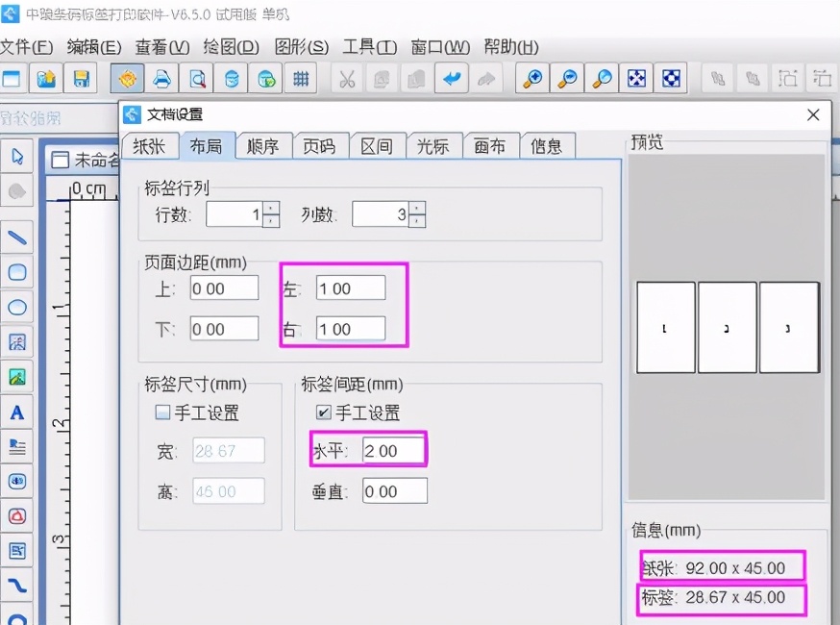
Task: Open the 编辑(E) menu
Action: [94, 47]
